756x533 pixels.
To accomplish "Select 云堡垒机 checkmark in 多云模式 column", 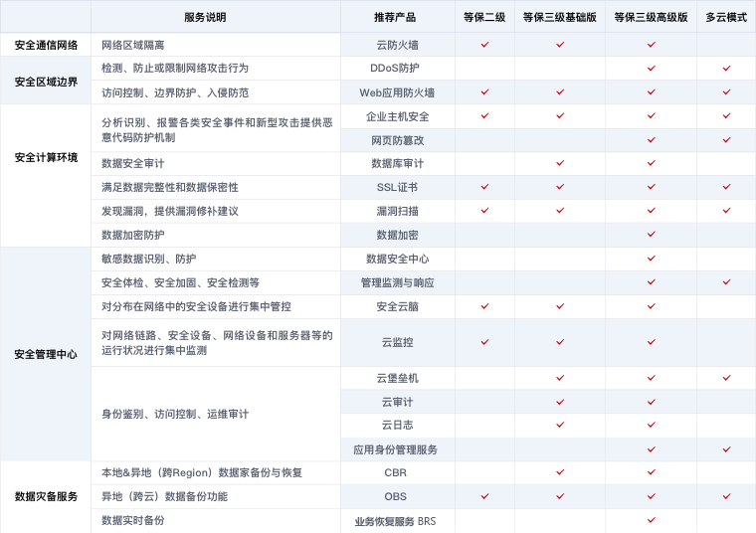I will (726, 378).
